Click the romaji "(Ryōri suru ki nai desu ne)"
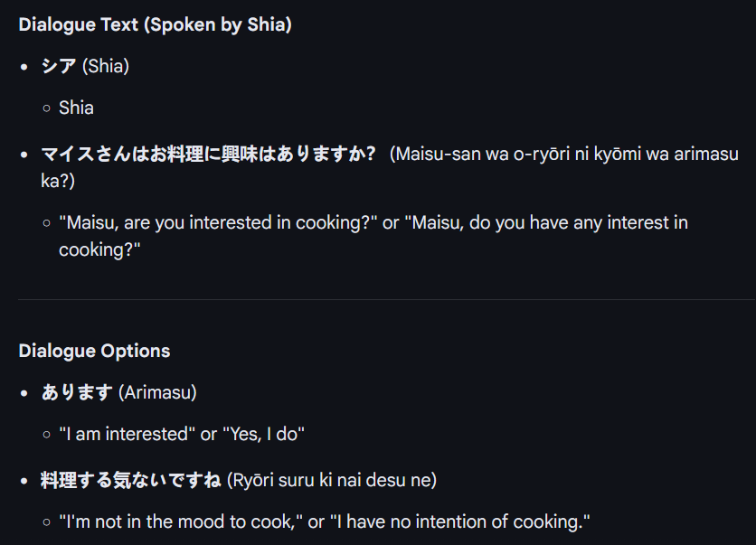 (332, 480)
